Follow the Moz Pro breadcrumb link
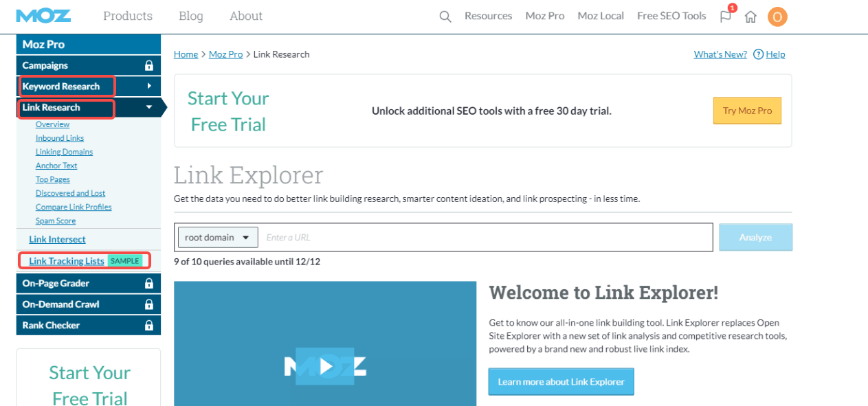Viewport: 868px width, 406px height. pyautogui.click(x=225, y=54)
